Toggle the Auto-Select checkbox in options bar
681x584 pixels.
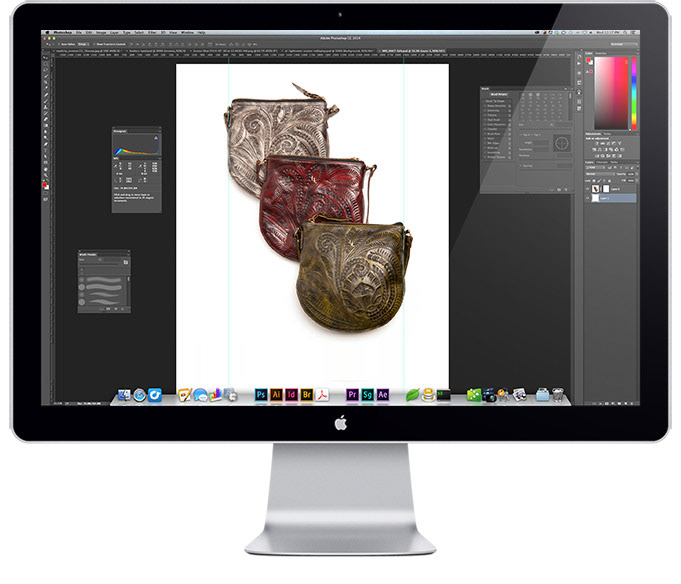click(x=59, y=44)
